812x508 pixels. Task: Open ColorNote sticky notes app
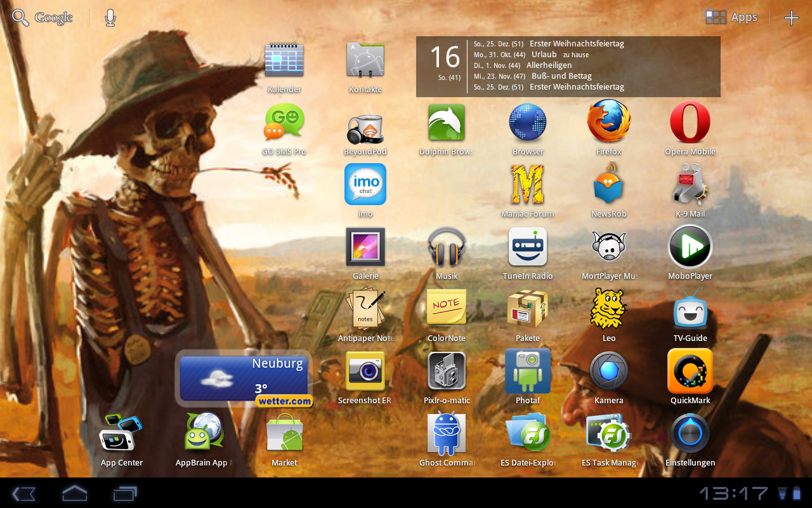[446, 310]
